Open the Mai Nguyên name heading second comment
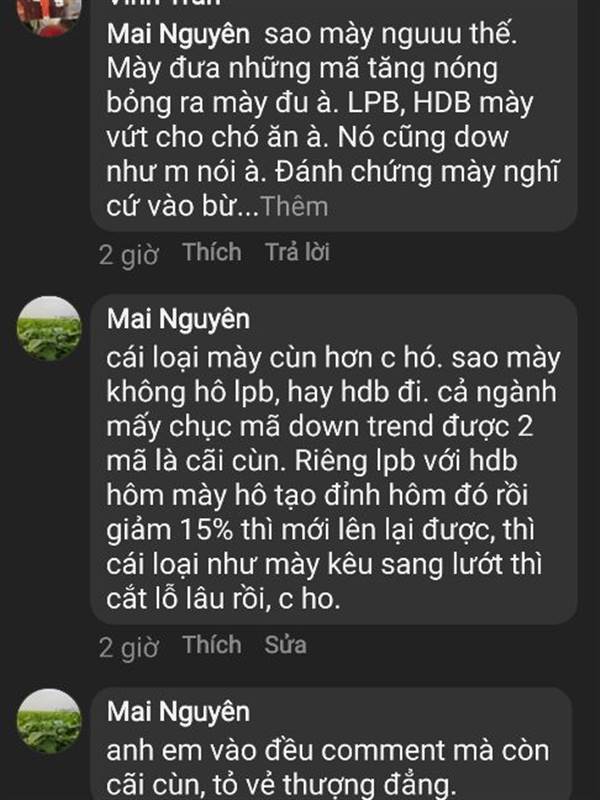 (179, 319)
